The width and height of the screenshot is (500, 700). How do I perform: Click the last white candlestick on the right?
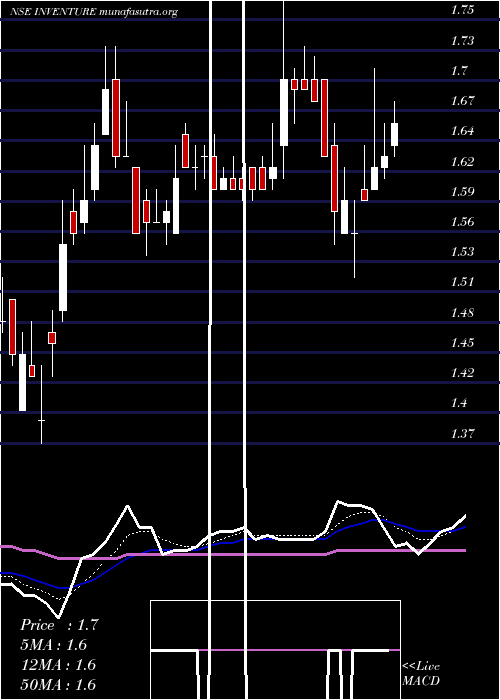(395, 134)
